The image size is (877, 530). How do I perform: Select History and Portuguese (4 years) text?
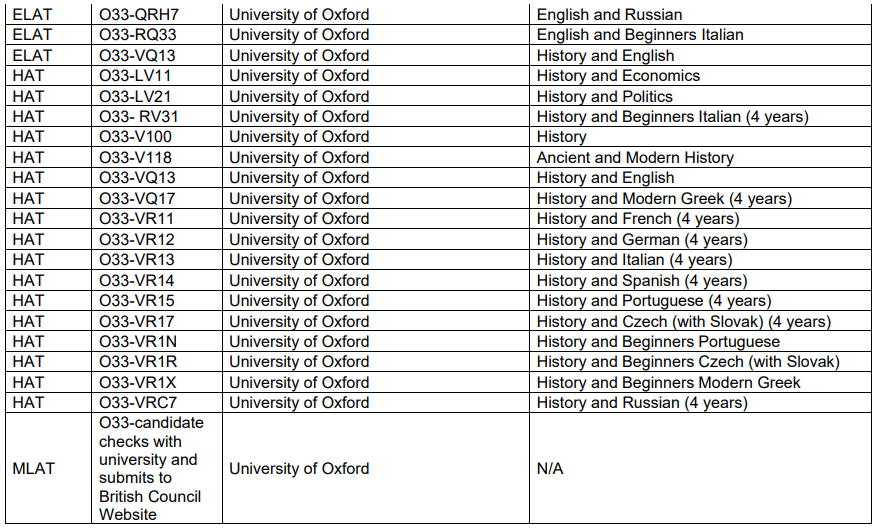coord(654,301)
